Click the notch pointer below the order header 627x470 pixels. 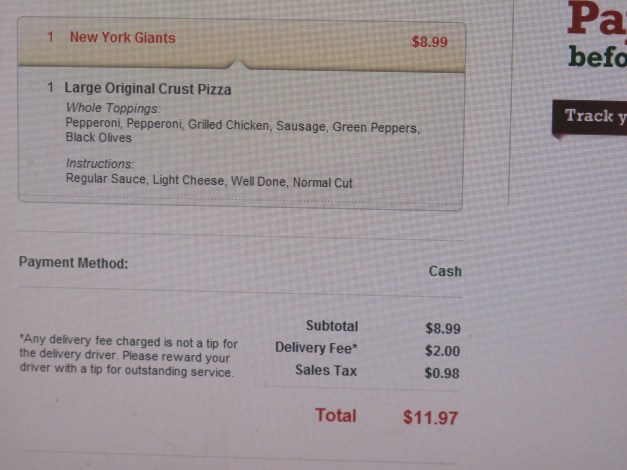coord(241,65)
